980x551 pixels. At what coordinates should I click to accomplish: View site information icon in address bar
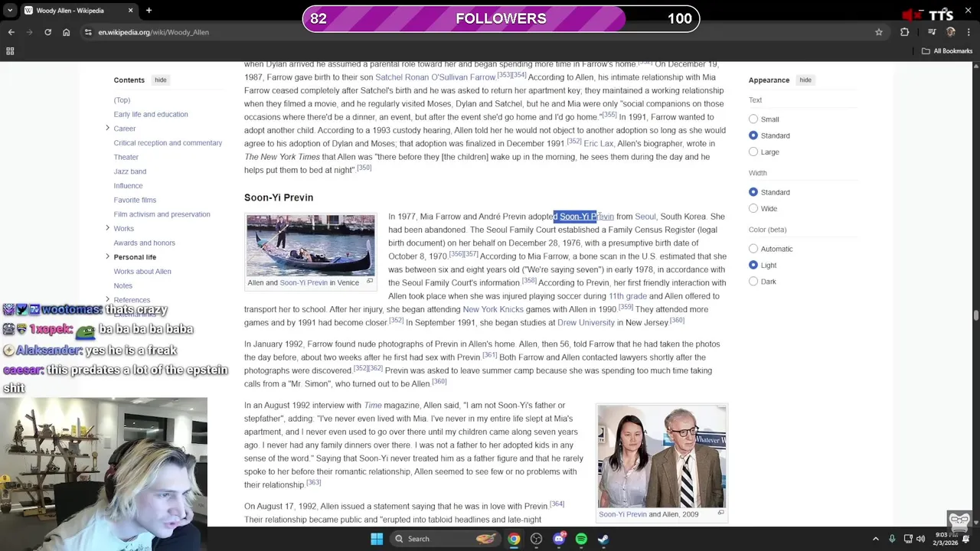tap(88, 32)
